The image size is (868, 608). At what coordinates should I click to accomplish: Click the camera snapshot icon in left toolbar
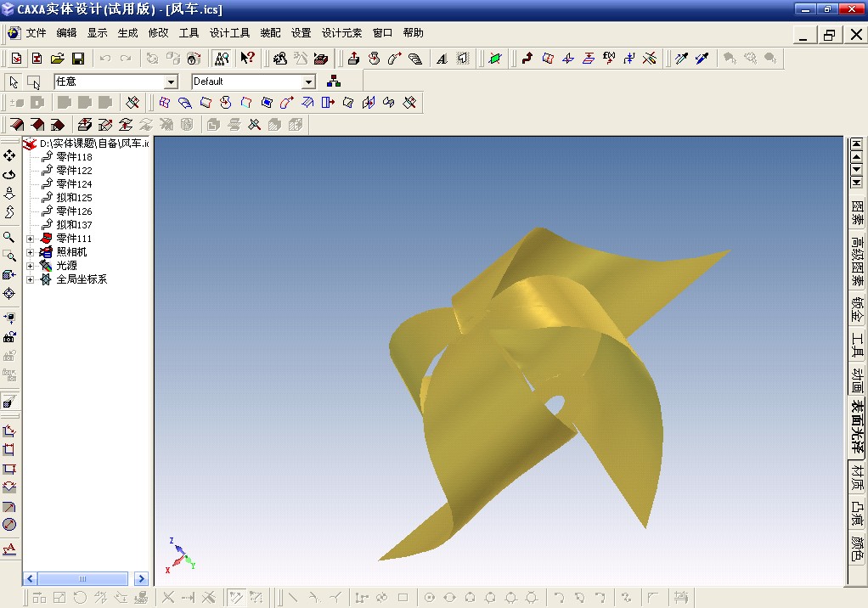click(9, 336)
